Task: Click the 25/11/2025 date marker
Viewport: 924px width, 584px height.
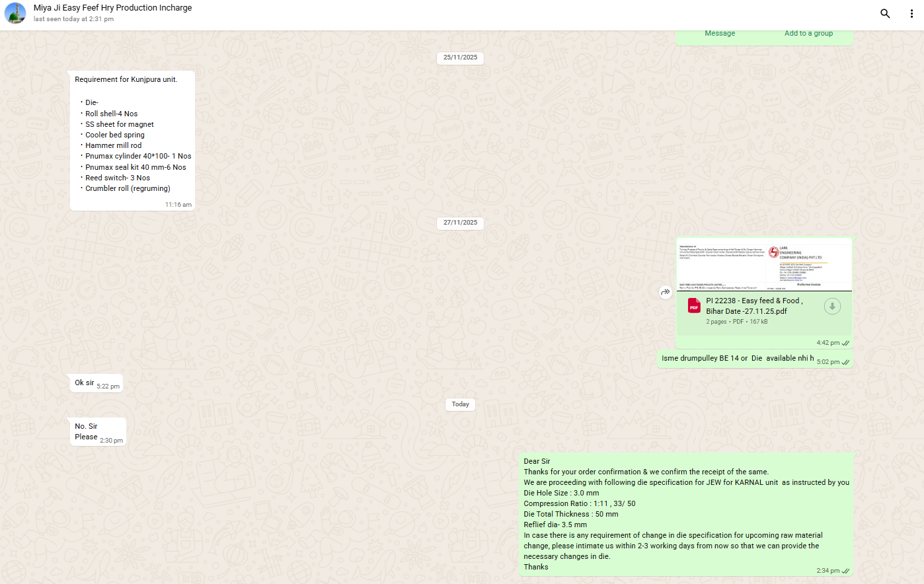Action: [460, 57]
